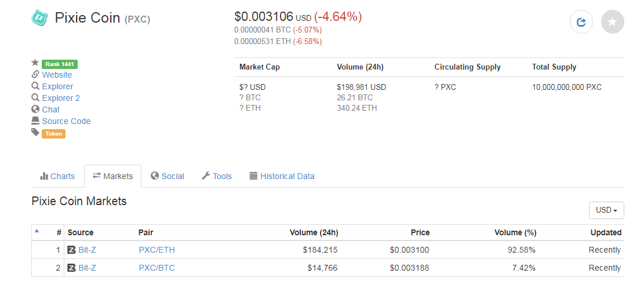The width and height of the screenshot is (644, 288).
Task: Click the orange Token tag
Action: point(53,134)
